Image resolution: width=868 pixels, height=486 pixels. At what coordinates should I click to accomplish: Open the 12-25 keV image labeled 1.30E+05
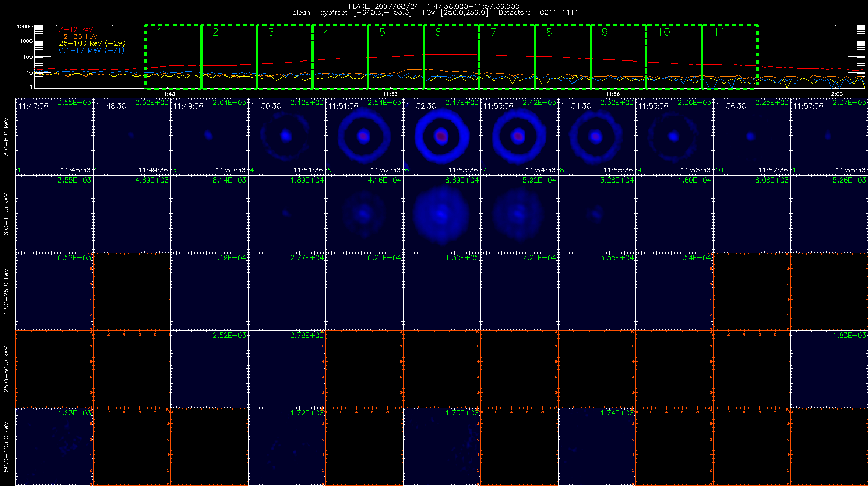click(x=442, y=292)
